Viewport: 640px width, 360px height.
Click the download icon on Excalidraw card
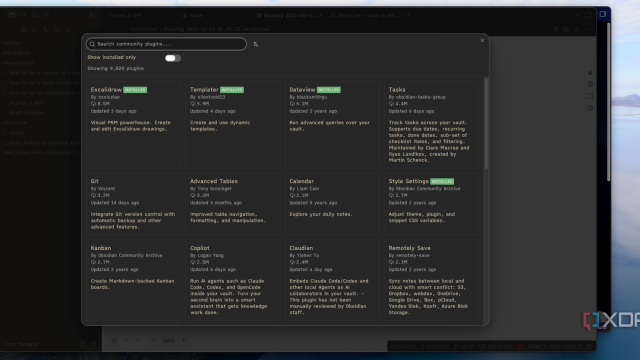93,104
